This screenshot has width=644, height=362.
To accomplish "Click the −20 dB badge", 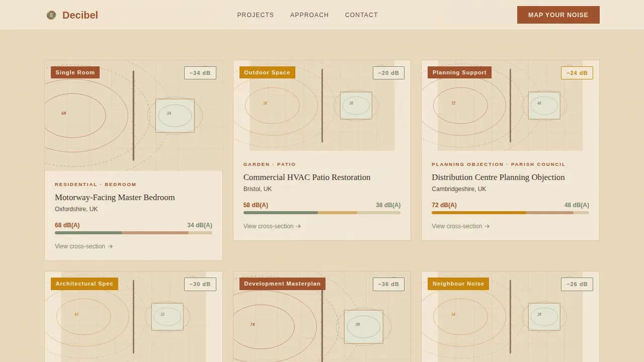I will tap(388, 73).
